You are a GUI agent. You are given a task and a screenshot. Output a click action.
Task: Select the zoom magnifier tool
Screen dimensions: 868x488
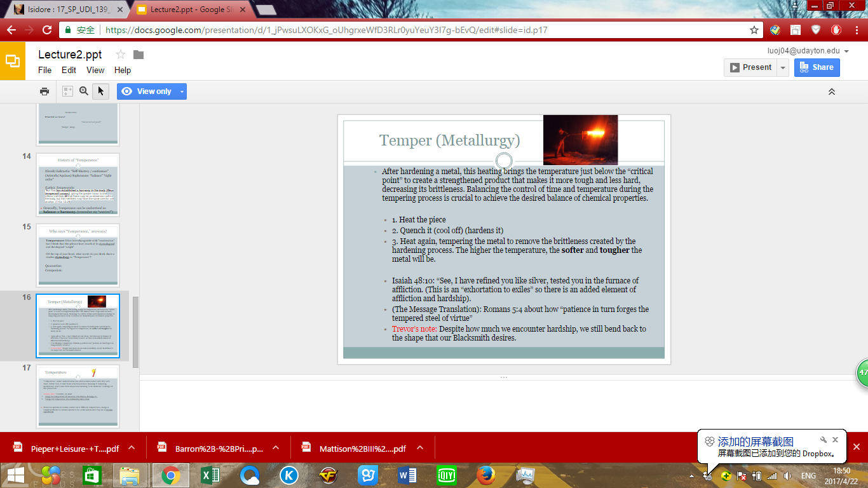(84, 91)
